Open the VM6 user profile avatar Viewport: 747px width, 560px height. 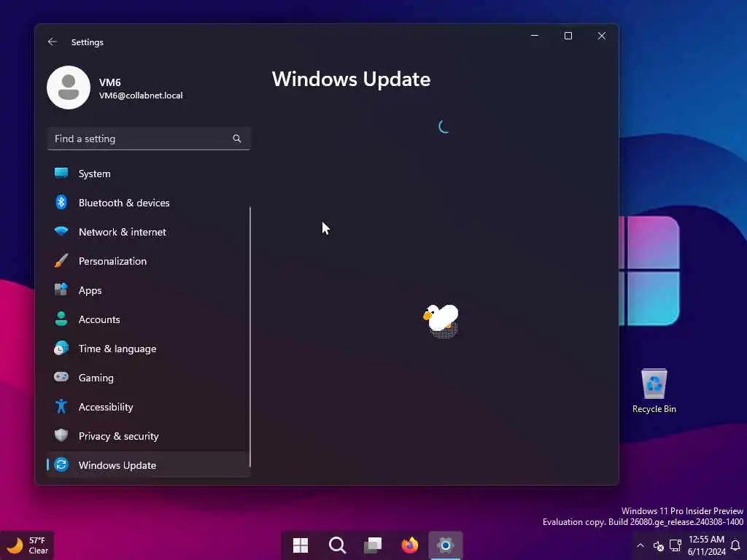pos(69,87)
